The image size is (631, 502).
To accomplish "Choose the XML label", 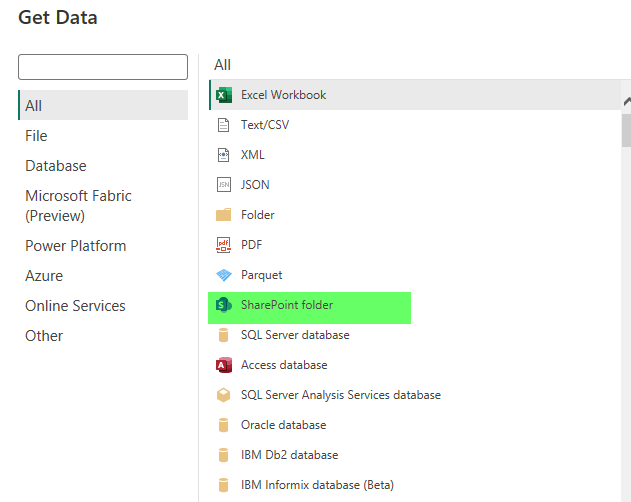I will [252, 155].
